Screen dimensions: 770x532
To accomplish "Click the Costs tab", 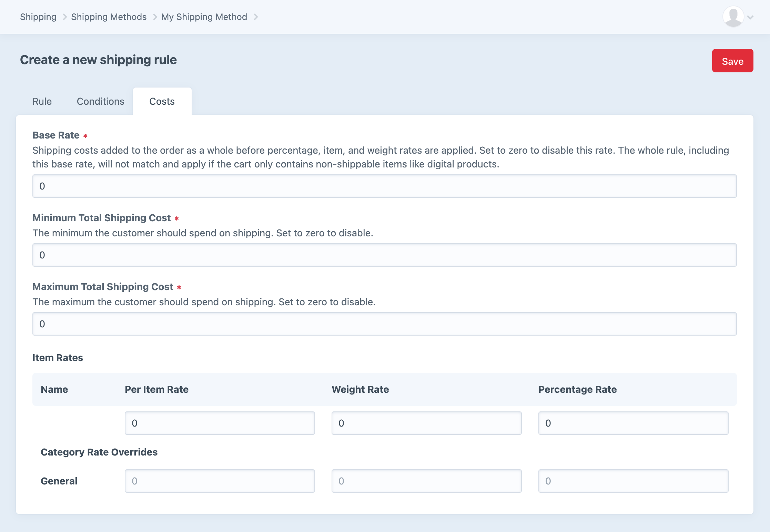I will 163,101.
